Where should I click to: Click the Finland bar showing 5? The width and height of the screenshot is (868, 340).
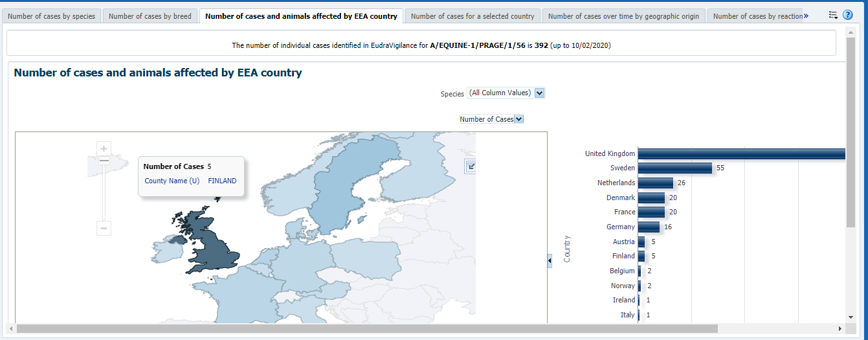[641, 256]
